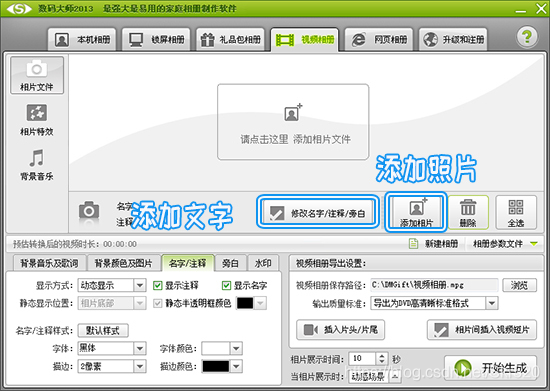Open the 输出质量标准 dropdown
550x391 pixels.
point(492,303)
